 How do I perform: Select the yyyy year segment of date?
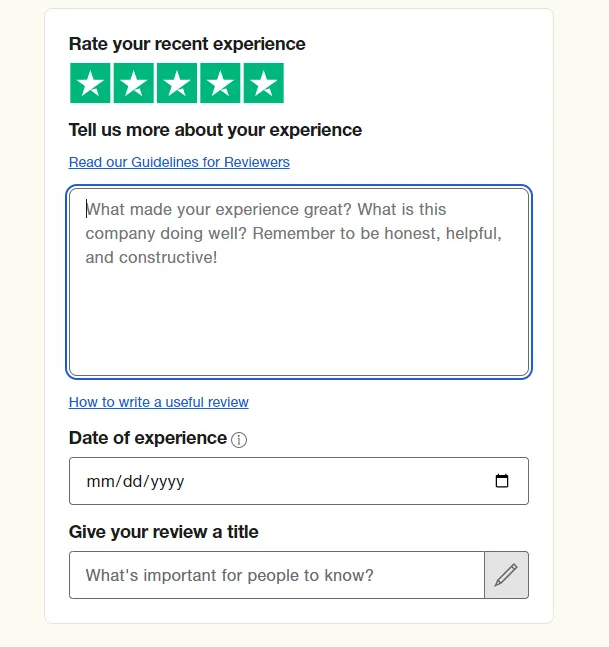pos(167,482)
